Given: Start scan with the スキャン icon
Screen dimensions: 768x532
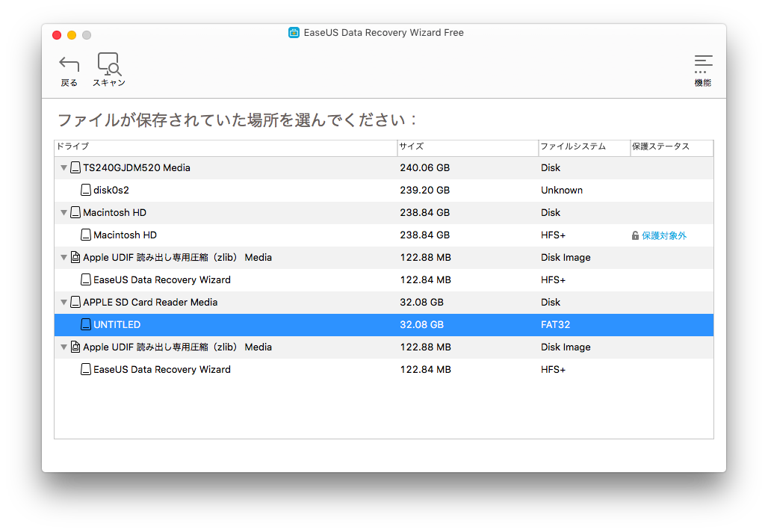Looking at the screenshot, I should pyautogui.click(x=109, y=64).
